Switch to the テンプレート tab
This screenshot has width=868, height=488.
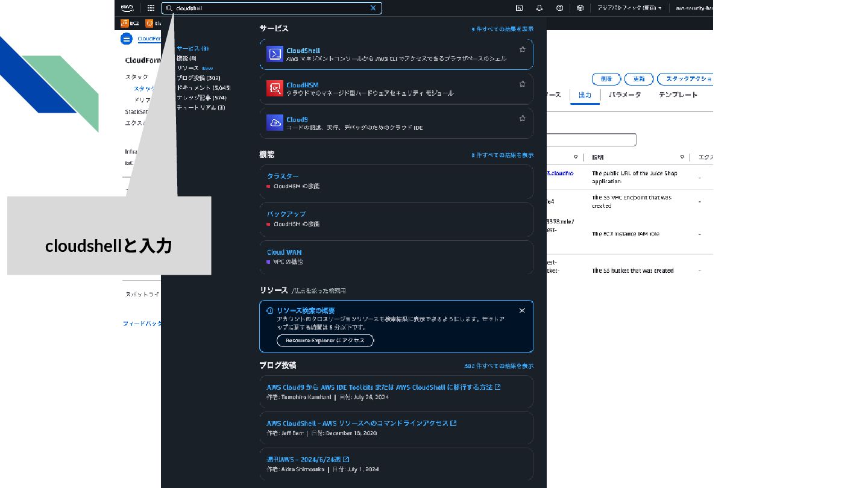pos(678,95)
